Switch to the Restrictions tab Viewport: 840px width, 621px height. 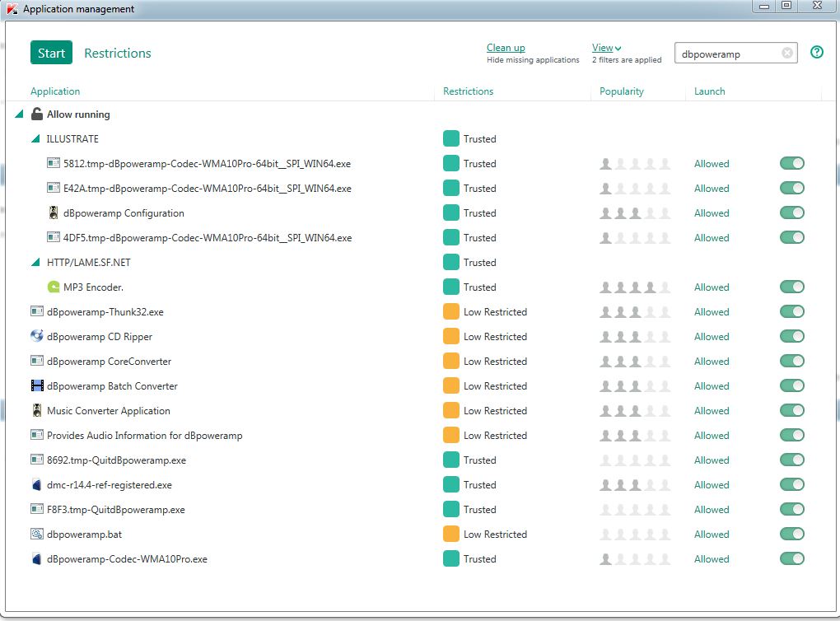tap(118, 53)
